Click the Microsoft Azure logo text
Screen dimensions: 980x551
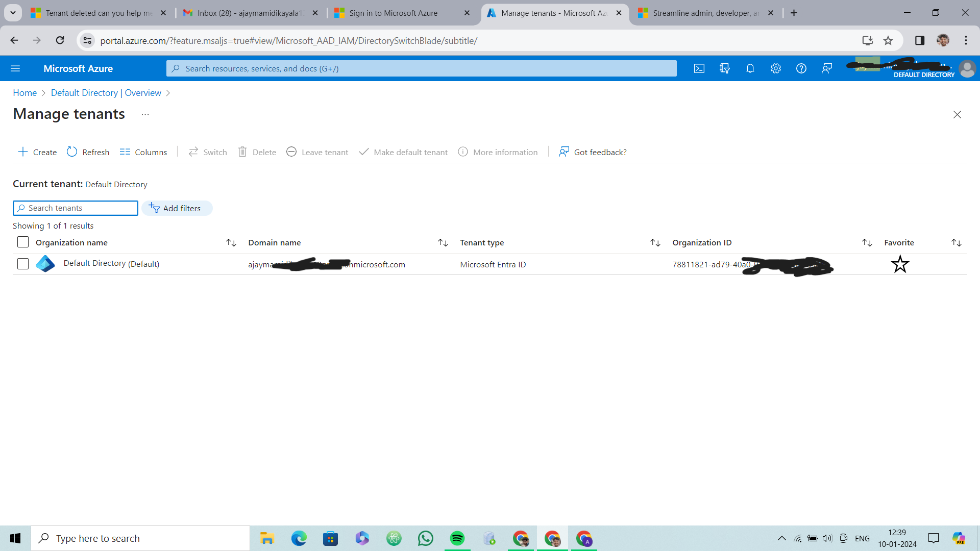point(78,68)
